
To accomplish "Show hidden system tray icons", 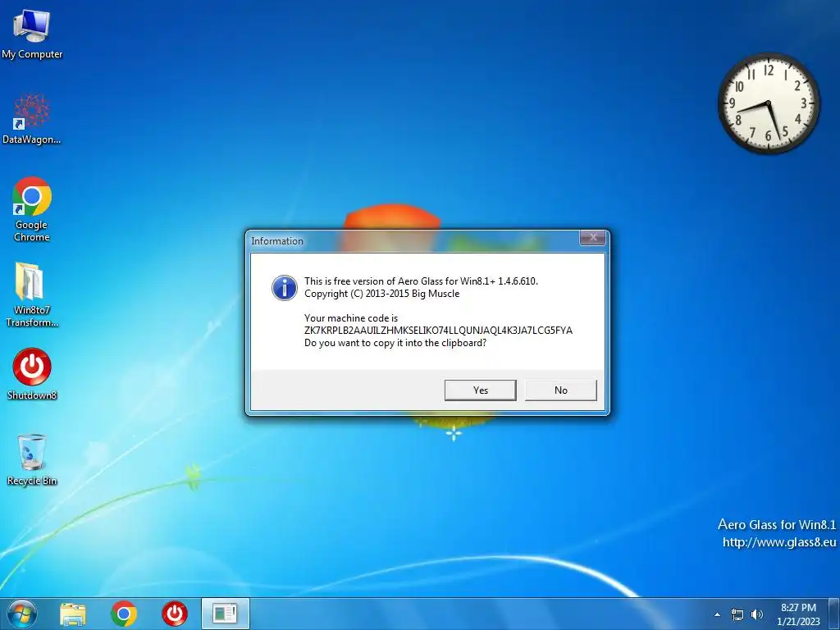I will pos(717,614).
